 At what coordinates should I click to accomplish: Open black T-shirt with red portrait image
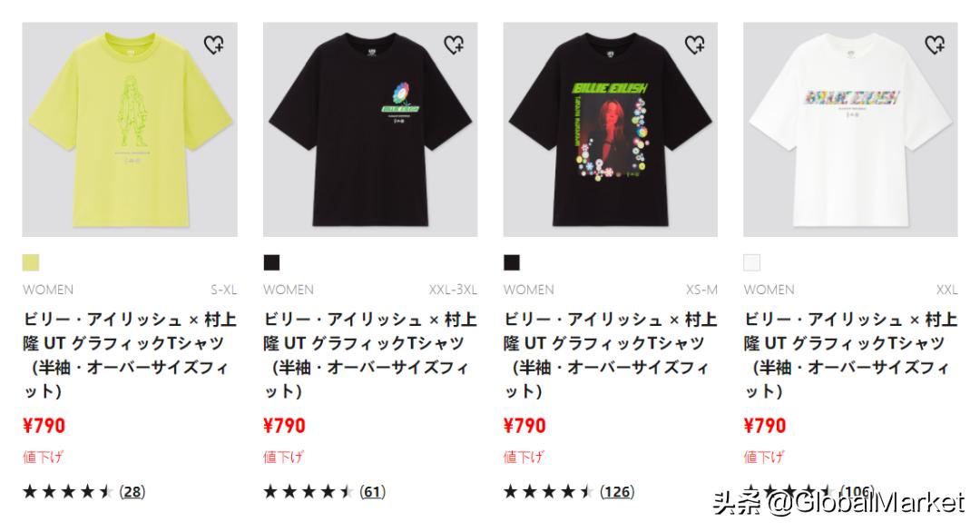pyautogui.click(x=611, y=130)
